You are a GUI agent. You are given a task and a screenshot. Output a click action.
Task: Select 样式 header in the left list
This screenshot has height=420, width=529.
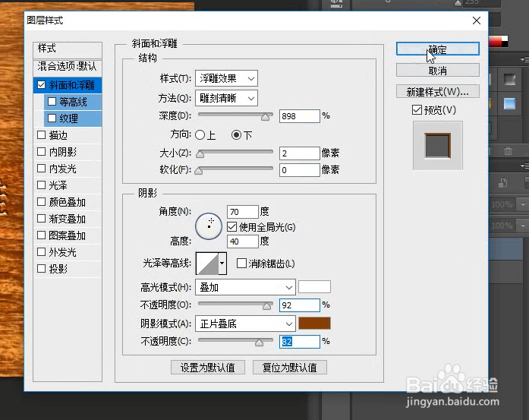click(x=68, y=49)
